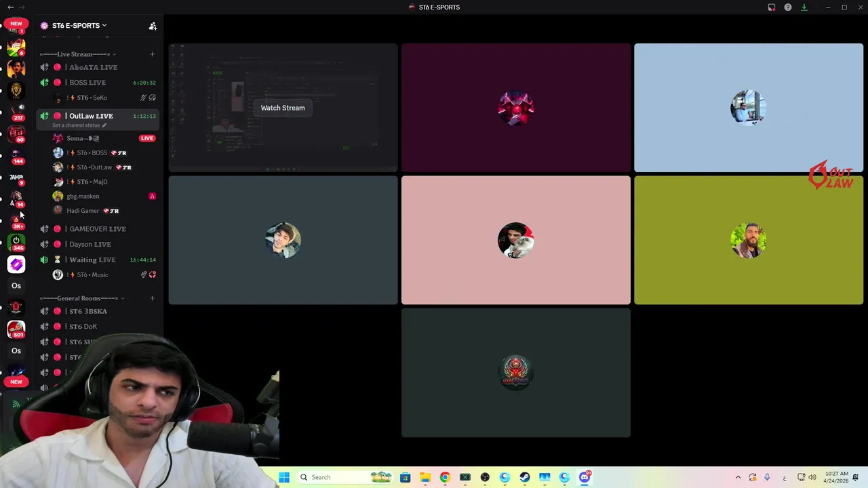Select user ST6 • BOSS in voice list
The image size is (868, 488).
tap(104, 152)
